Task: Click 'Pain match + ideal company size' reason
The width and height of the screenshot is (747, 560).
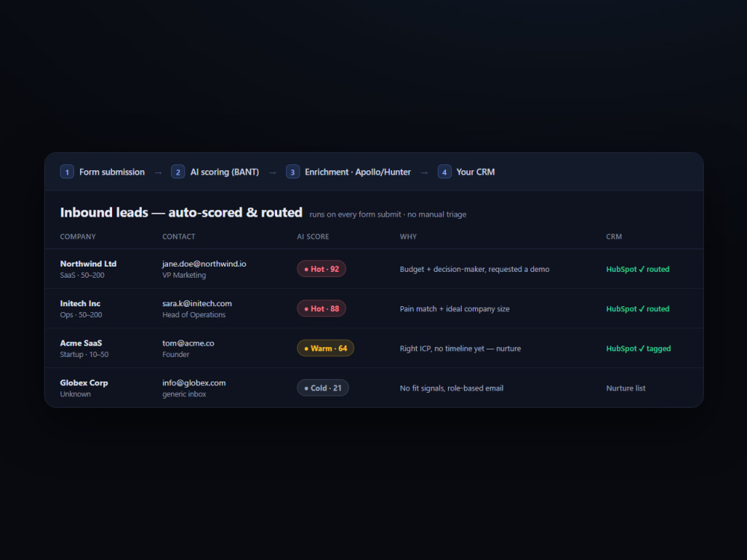Action: pos(454,308)
